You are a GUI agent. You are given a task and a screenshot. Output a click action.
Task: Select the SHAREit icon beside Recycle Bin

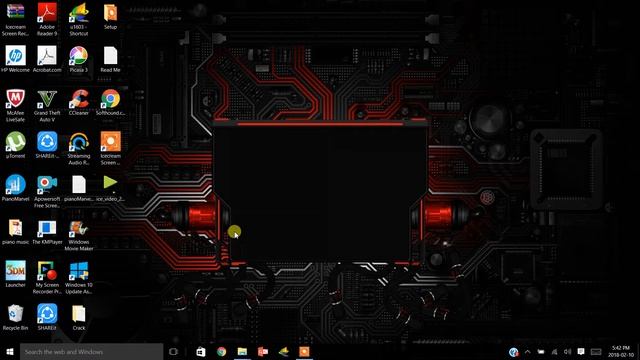[x=47, y=317]
